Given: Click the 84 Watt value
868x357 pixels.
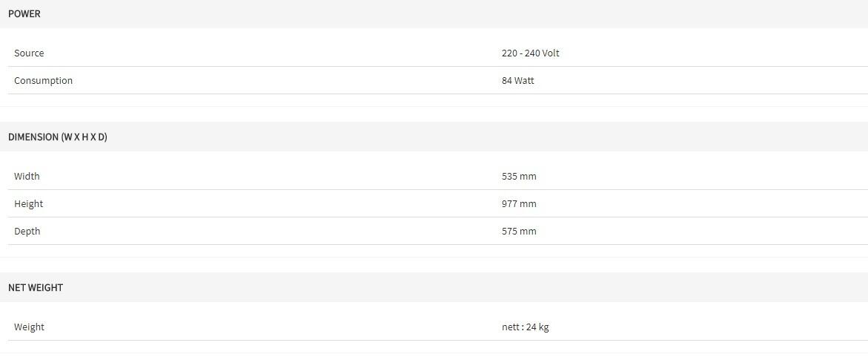Looking at the screenshot, I should pos(517,80).
